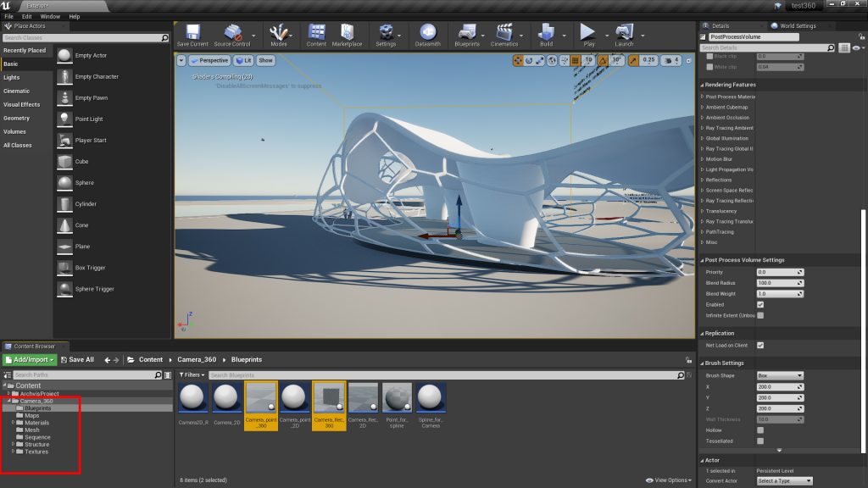Click the Lit view mode button

(x=243, y=60)
